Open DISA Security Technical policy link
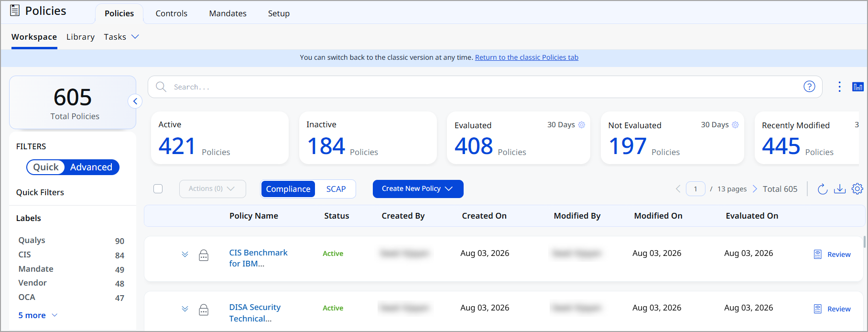Screen dimensions: 868x332 (255, 313)
